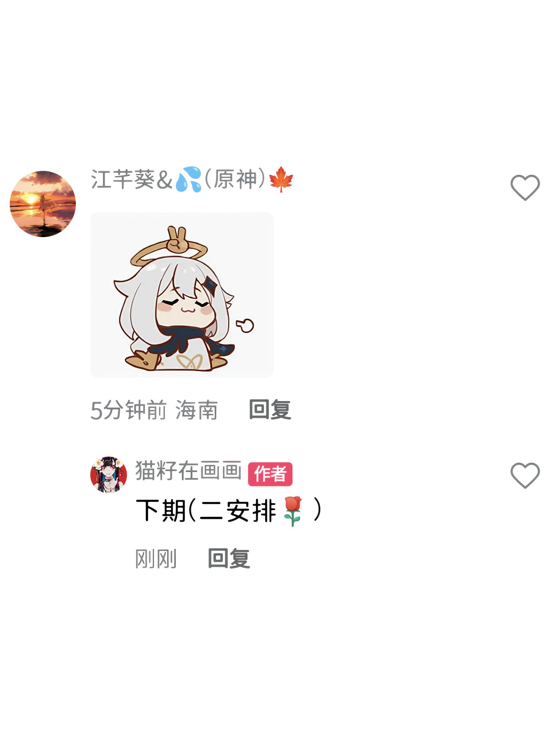
Task: Click the maple leaf emoji after (原神)
Action: pyautogui.click(x=281, y=179)
